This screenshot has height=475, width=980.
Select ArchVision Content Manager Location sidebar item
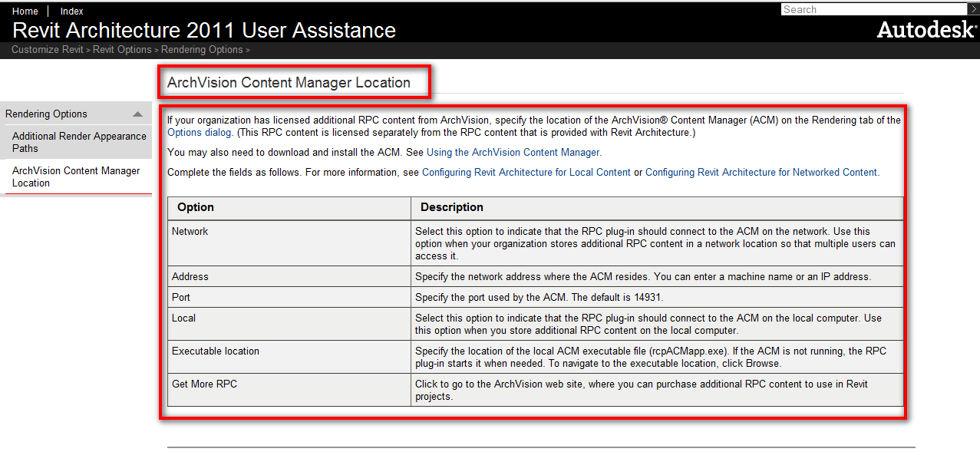click(75, 176)
